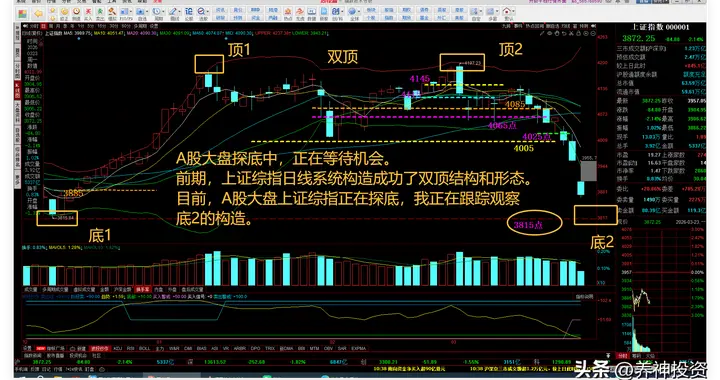720x380 pixels.
Task: Expand the 自选 dropdown arrow
Action: pyautogui.click(x=147, y=11)
